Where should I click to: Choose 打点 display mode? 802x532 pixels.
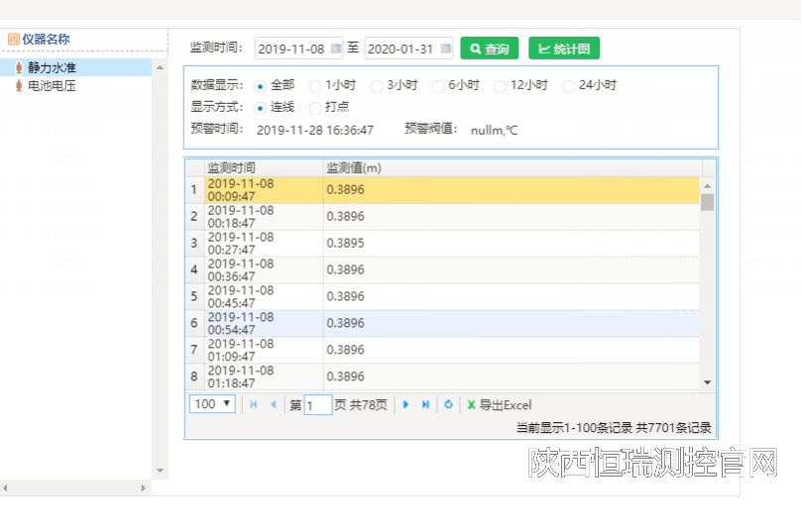[316, 108]
